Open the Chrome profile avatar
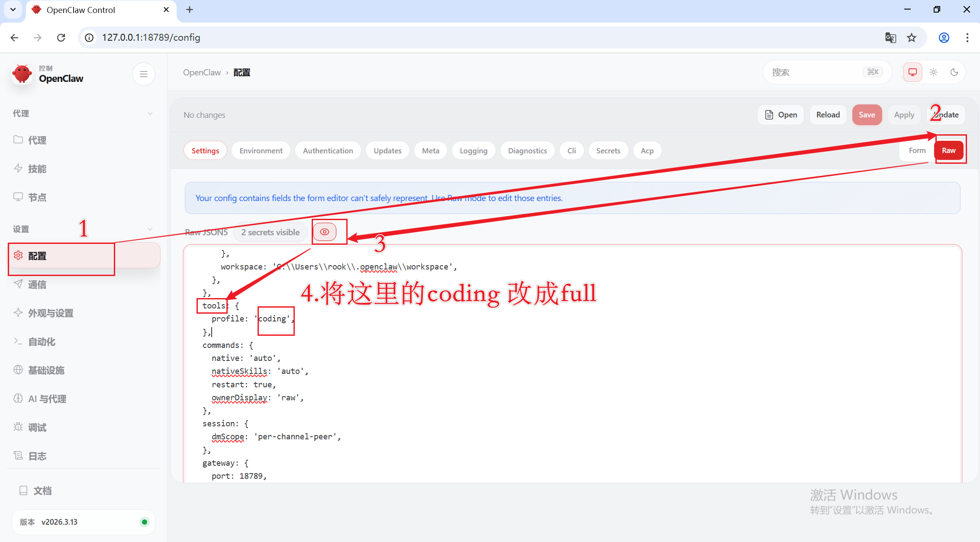 tap(944, 38)
